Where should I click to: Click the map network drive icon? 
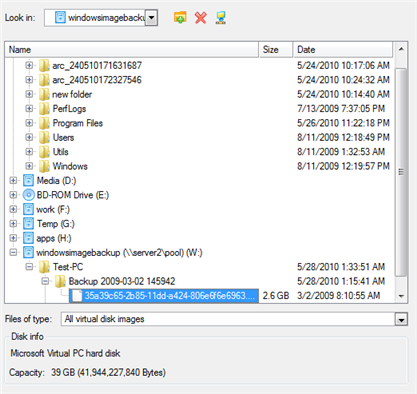[221, 17]
